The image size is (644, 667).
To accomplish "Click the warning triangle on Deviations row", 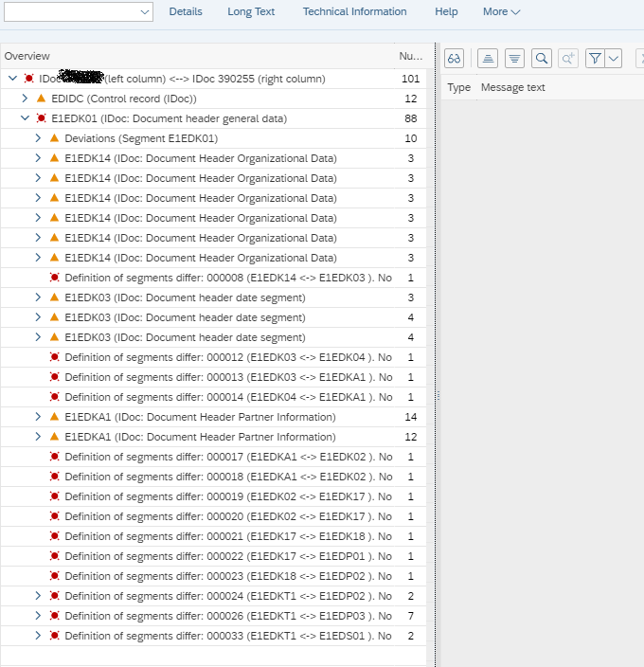I will pyautogui.click(x=55, y=138).
